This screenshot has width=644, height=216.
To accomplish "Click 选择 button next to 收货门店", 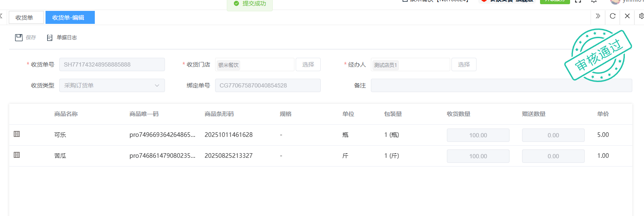I will pos(308,64).
